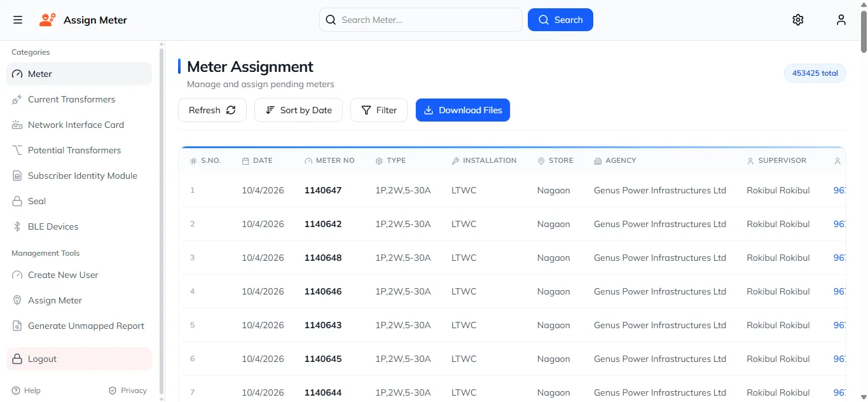Go to Create New User
868x402 pixels.
point(79,275)
